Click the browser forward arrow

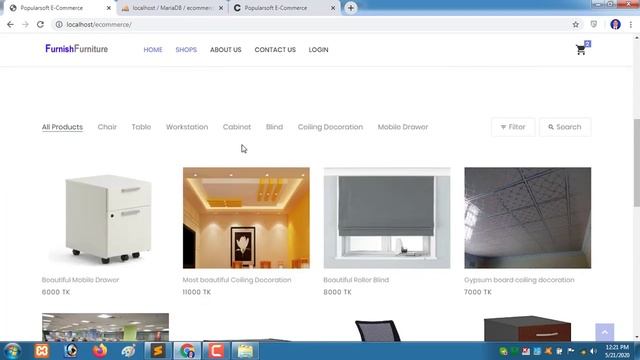click(25, 24)
